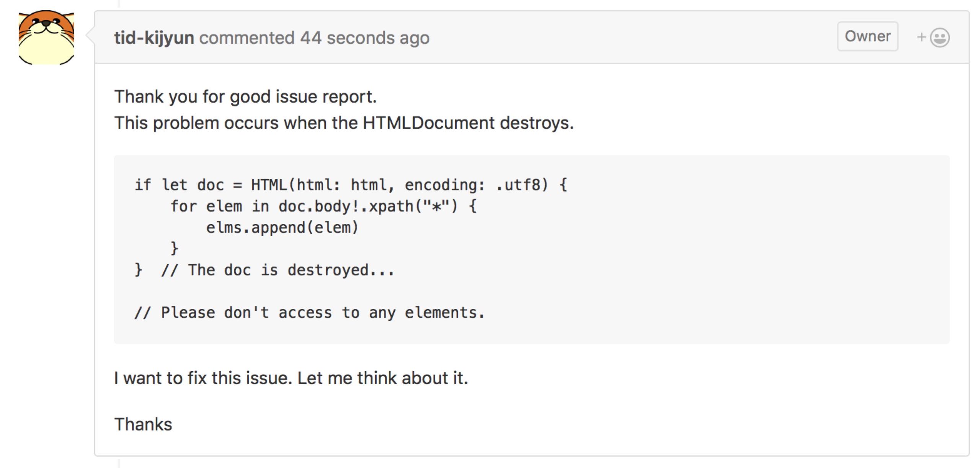Click the word "HTMLDocument" in the comment
The height and width of the screenshot is (468, 980).
pos(428,123)
